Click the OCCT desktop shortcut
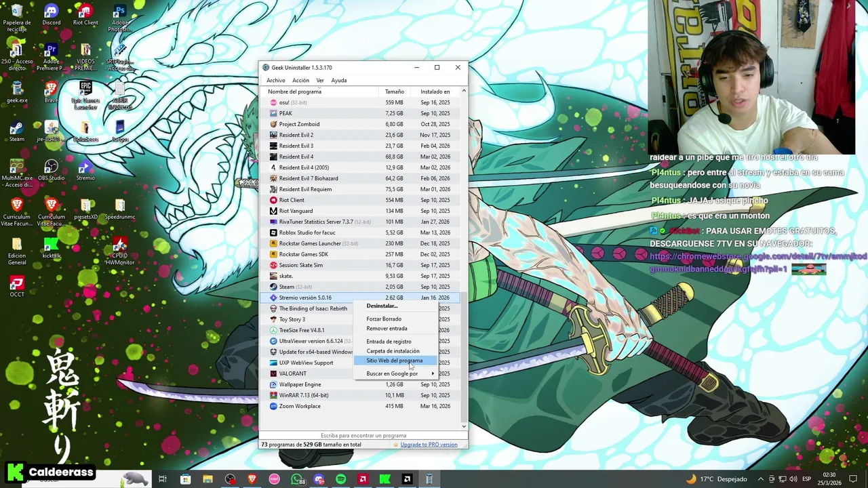Viewport: 868px width, 488px height. [x=17, y=286]
